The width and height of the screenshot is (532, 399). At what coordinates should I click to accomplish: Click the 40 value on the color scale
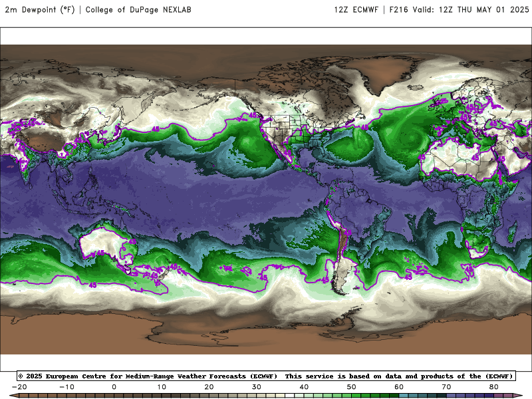pyautogui.click(x=304, y=387)
